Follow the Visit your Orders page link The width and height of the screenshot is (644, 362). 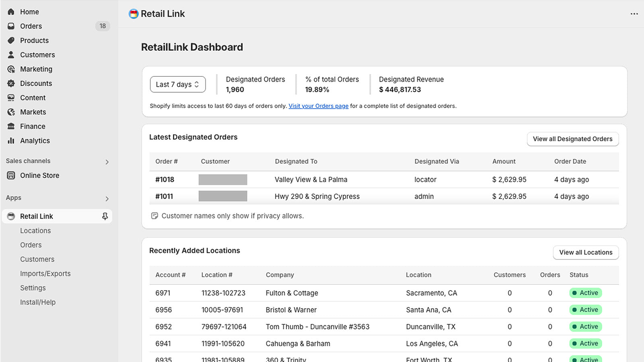click(x=318, y=106)
